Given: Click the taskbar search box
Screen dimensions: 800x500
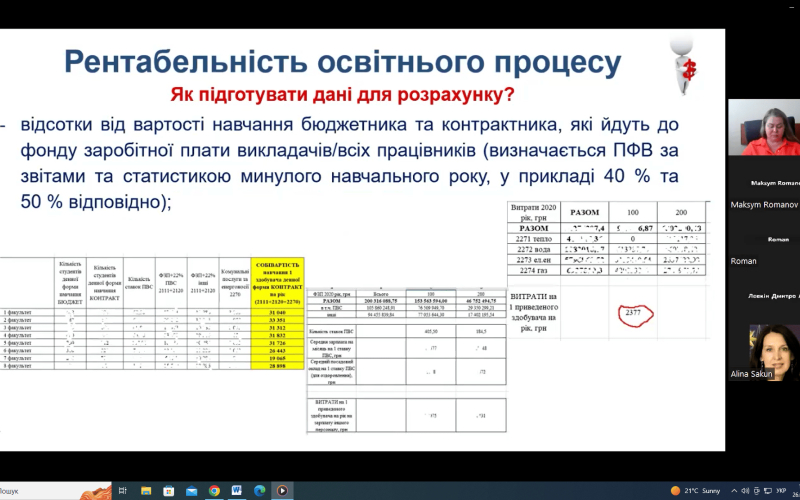Looking at the screenshot, I should tap(55, 491).
